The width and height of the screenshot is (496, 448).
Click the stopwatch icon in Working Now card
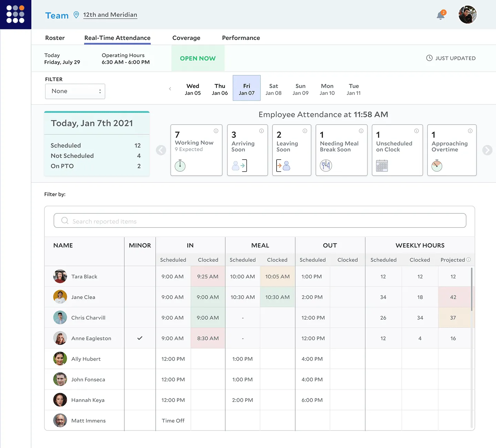click(180, 166)
